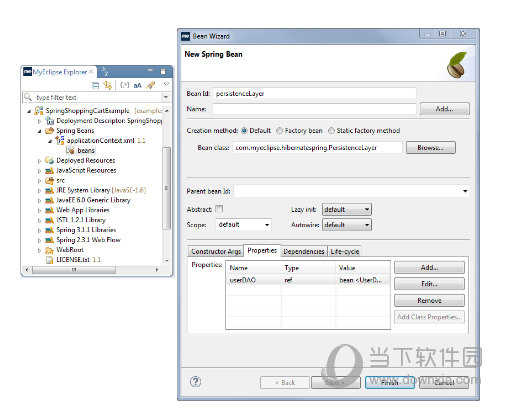Image resolution: width=506 pixels, height=409 pixels.
Task: Open the Autowire dropdown
Action: coord(347,225)
